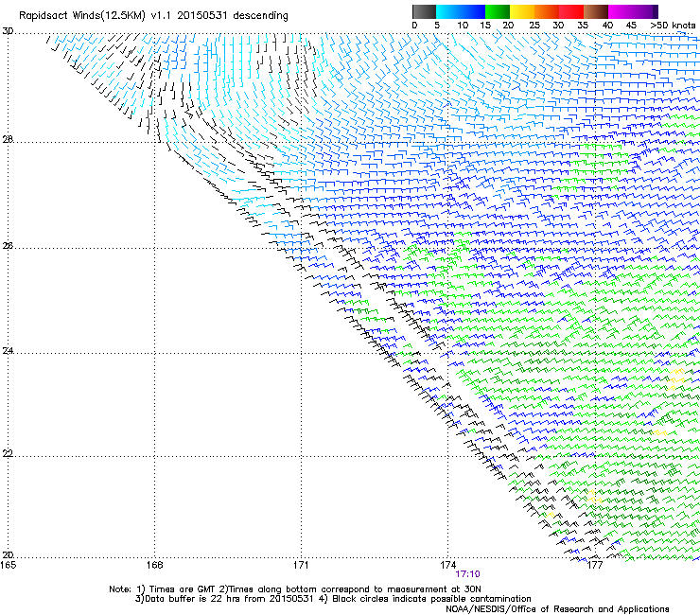
Task: Click the title 'Rapidscat Winds(12.5KM) v1.1 20150531 descending'
Action: point(153,15)
